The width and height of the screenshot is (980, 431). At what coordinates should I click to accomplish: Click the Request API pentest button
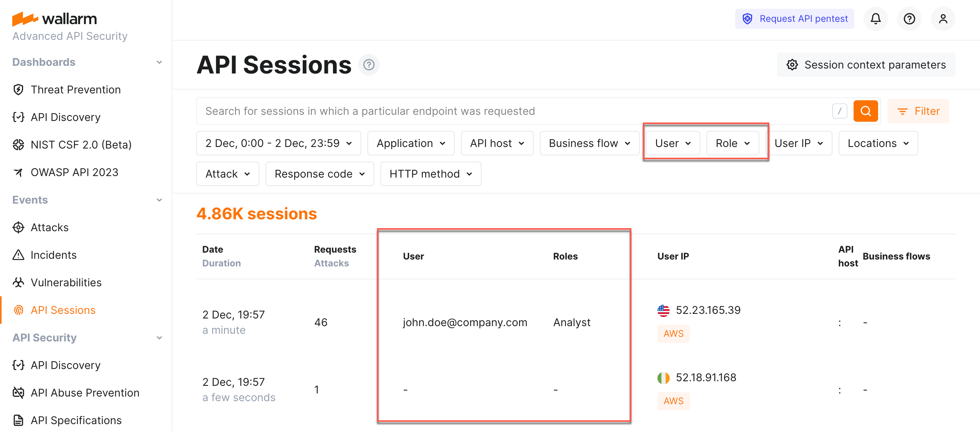tap(795, 18)
